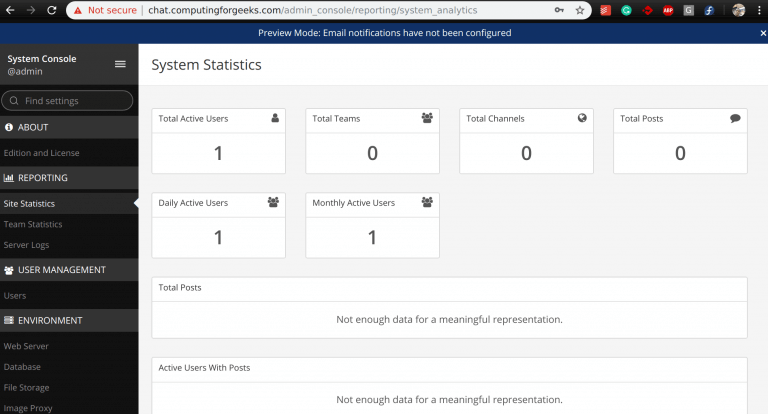The width and height of the screenshot is (768, 414).
Task: Bookmark this page with the star icon
Action: (579, 10)
